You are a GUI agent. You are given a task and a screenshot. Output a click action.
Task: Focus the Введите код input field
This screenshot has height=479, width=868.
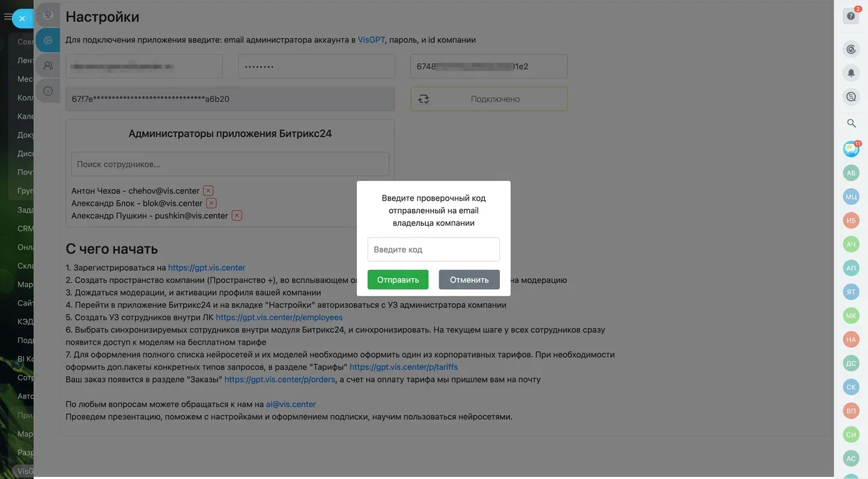click(433, 249)
